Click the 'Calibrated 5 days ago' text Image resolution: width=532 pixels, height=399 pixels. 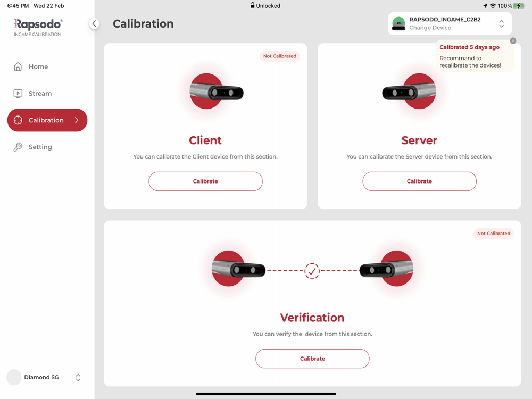470,47
